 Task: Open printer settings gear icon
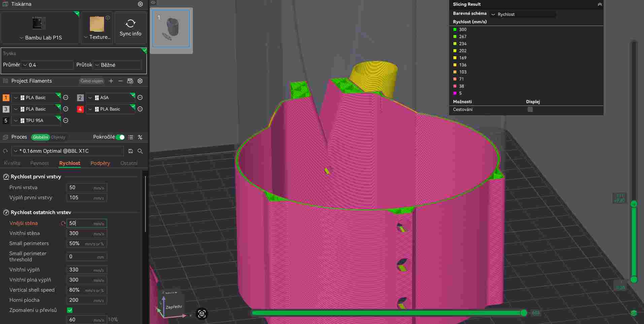click(x=140, y=4)
